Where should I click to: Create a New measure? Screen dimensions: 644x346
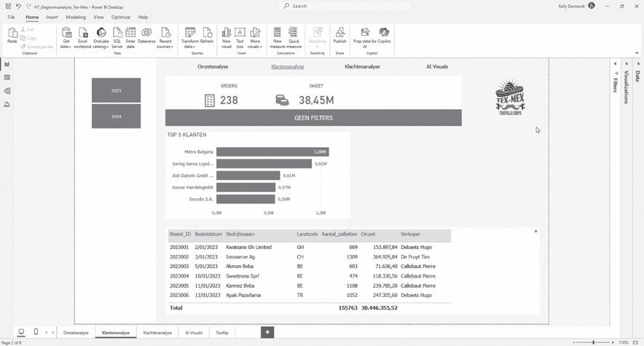point(278,38)
